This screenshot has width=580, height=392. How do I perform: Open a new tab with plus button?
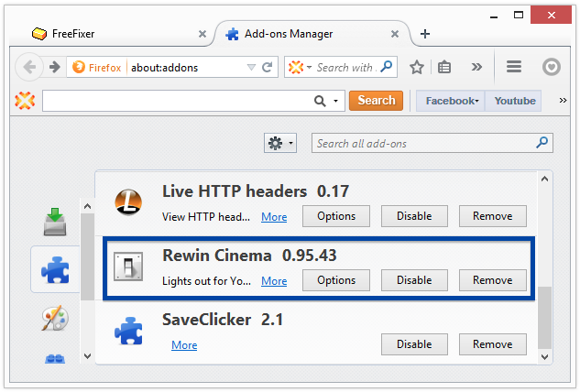click(425, 34)
